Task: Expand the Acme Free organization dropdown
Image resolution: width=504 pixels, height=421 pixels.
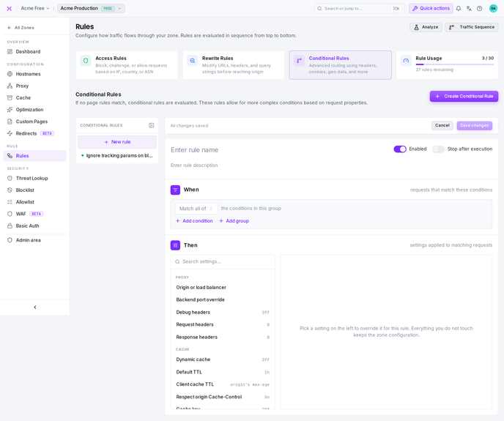Action: (x=35, y=9)
